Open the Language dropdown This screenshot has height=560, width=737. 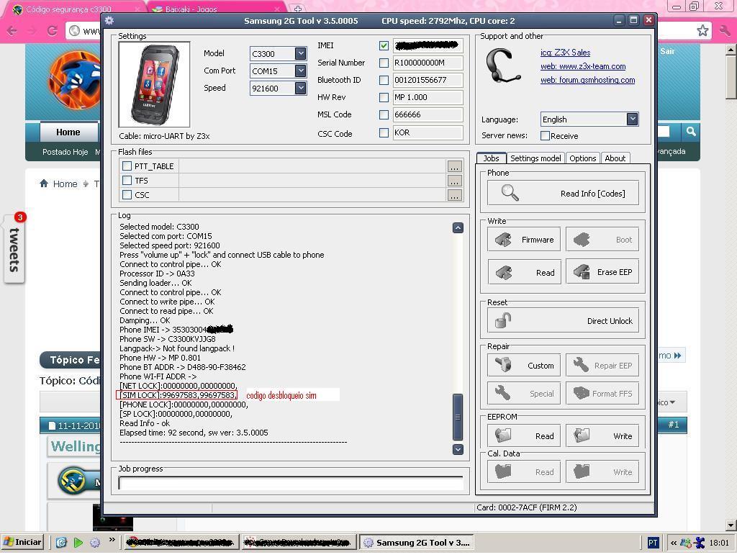632,119
